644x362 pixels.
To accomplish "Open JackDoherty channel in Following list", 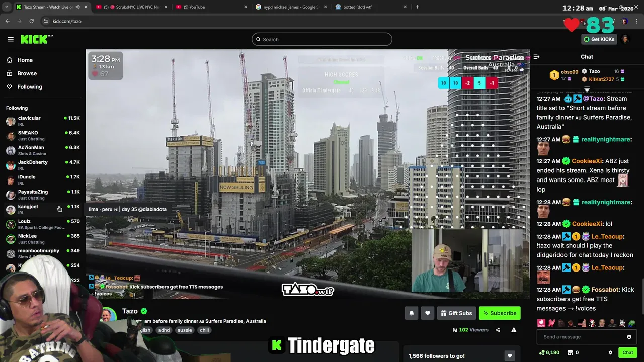I will point(43,165).
